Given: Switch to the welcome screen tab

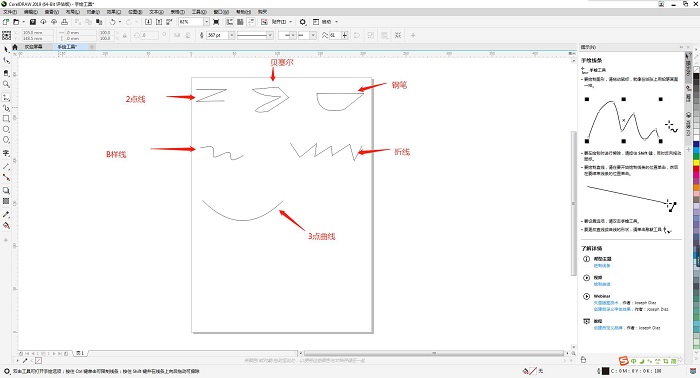Looking at the screenshot, I should click(x=33, y=46).
